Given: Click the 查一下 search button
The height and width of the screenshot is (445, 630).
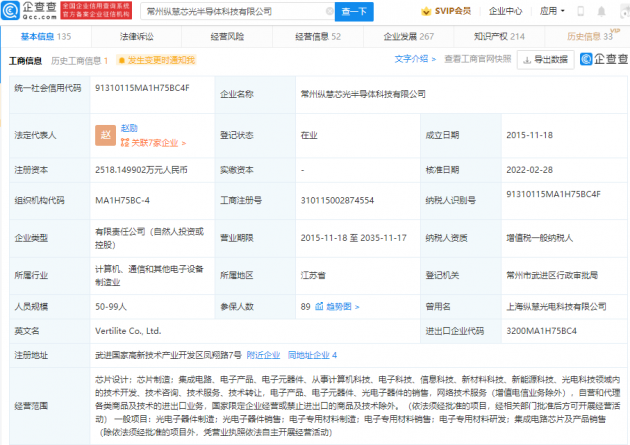Looking at the screenshot, I should tap(354, 11).
